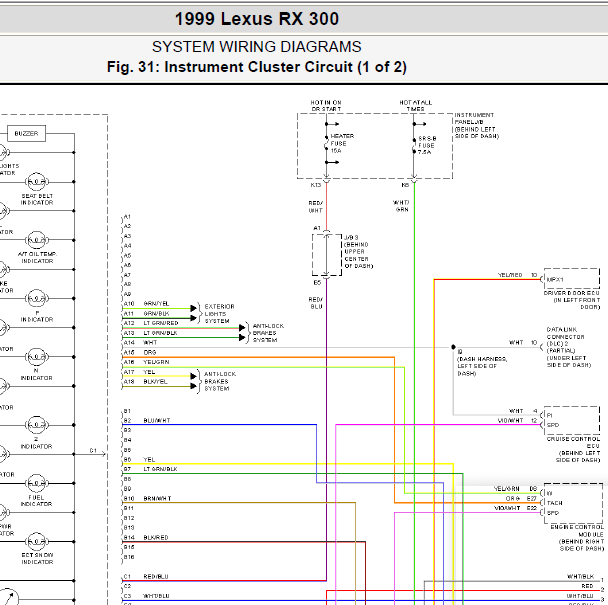
Task: Click the "GRN/BLK" wire label at A11
Action: (x=156, y=313)
